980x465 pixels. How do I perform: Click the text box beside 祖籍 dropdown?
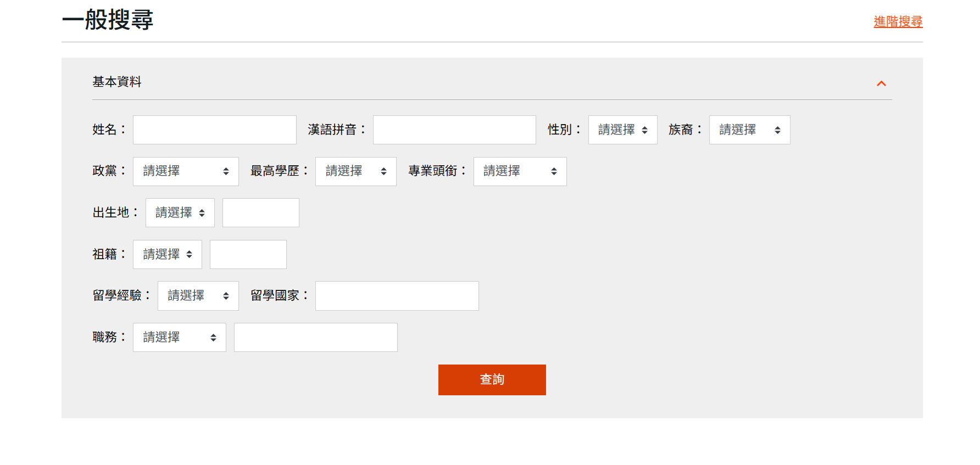(x=248, y=254)
